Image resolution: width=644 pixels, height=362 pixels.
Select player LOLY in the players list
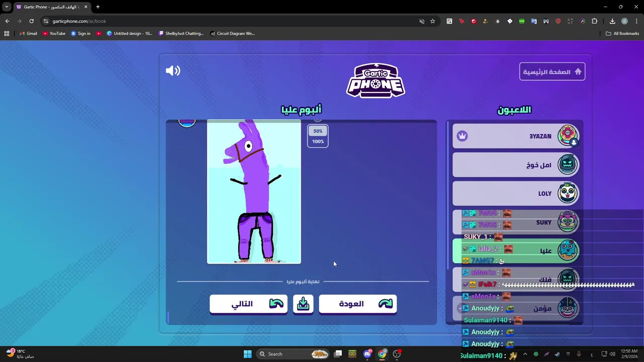[x=516, y=194]
